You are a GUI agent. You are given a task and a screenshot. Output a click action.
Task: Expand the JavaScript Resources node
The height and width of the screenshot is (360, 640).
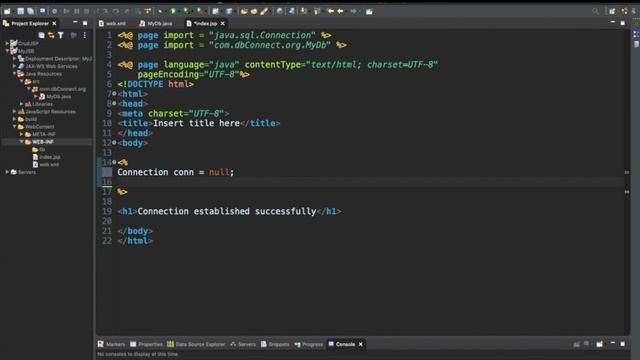point(14,111)
